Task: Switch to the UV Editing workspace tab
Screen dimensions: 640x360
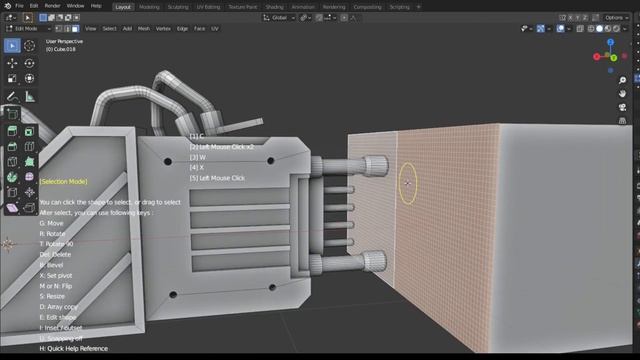Action: click(x=208, y=7)
